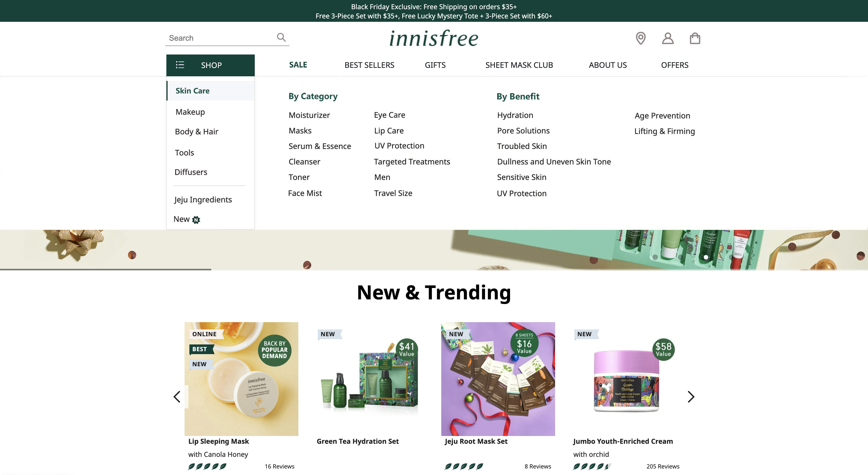Open the SHEET MASK CLUB menu
The height and width of the screenshot is (475, 868).
(x=519, y=65)
